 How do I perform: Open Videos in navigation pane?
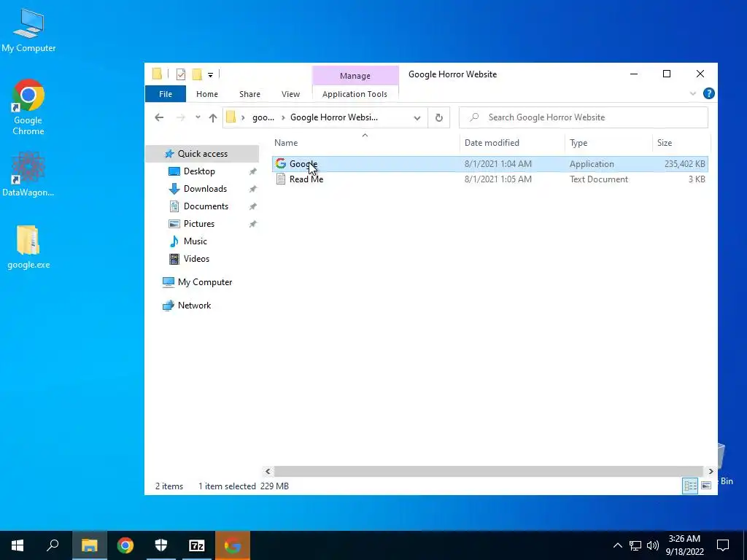196,259
